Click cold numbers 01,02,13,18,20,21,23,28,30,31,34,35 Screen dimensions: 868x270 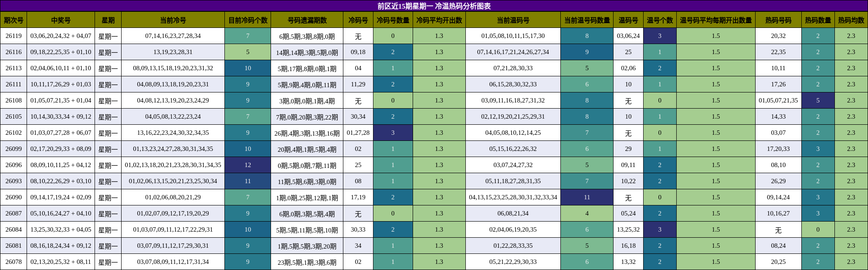[x=173, y=165]
